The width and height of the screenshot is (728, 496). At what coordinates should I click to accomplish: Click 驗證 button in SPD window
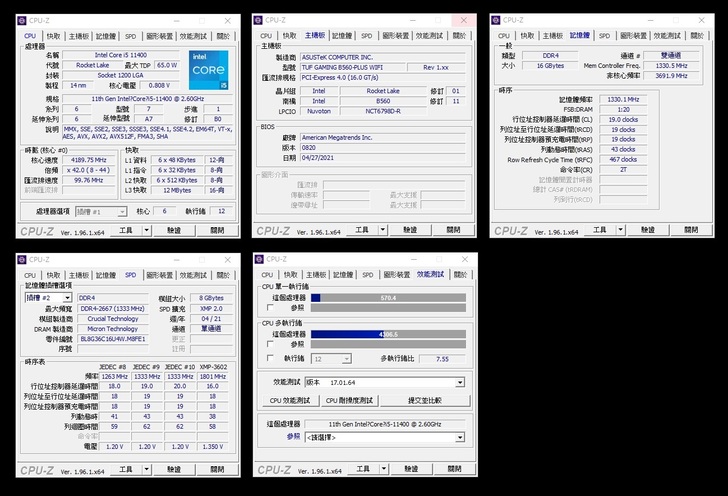coord(174,469)
